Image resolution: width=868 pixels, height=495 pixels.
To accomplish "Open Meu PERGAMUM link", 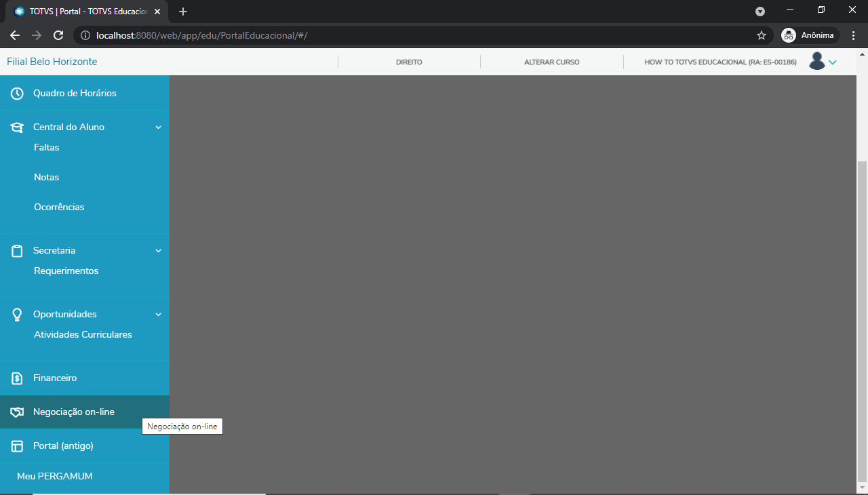I will tap(55, 477).
